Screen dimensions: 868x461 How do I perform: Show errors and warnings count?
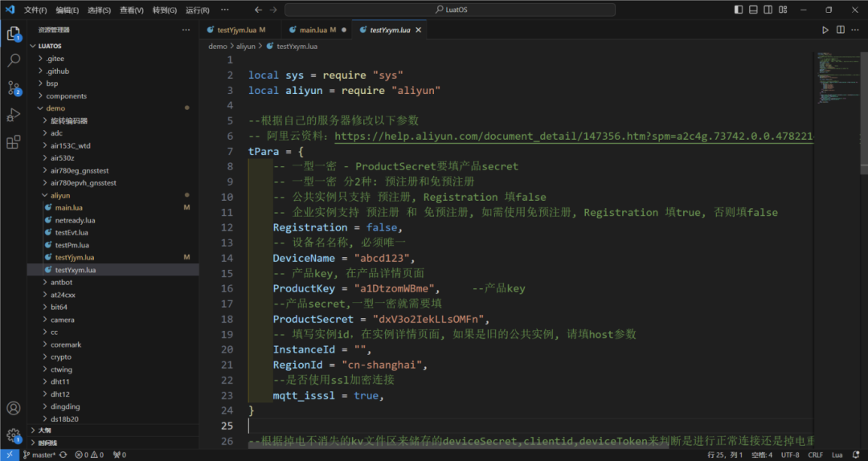point(89,455)
